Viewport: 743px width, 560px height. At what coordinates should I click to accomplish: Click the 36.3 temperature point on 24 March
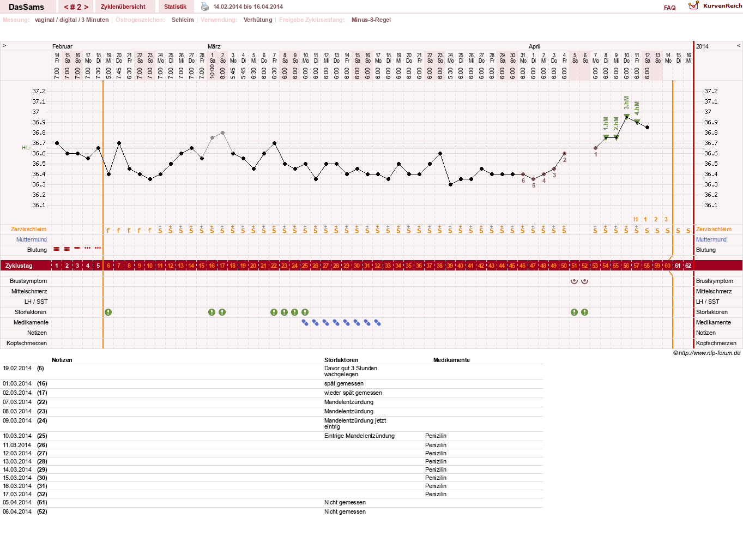coord(450,184)
